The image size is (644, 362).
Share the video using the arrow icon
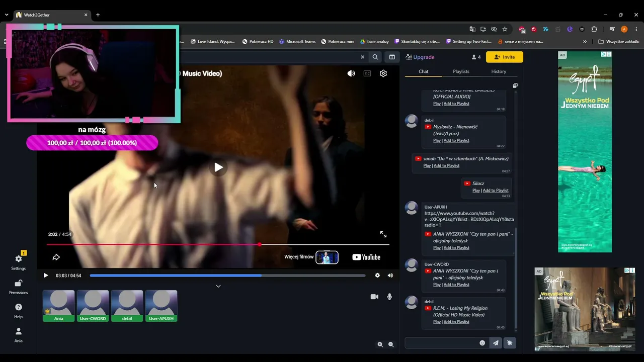pyautogui.click(x=56, y=257)
